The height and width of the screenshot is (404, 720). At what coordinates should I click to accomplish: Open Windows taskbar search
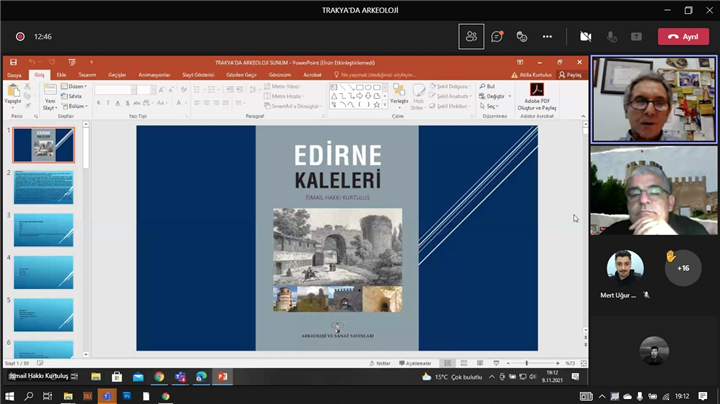(x=28, y=396)
